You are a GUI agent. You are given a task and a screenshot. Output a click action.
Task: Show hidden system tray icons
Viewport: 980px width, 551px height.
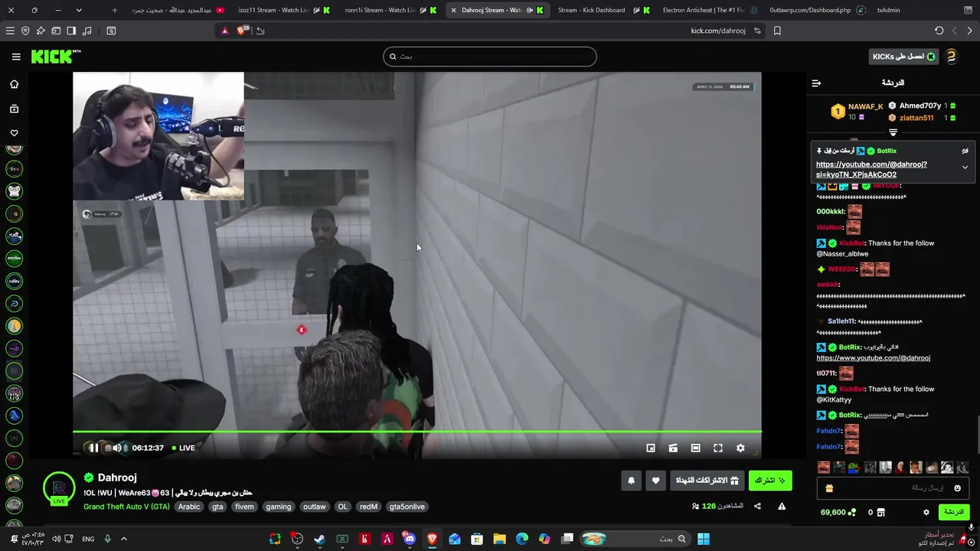(x=123, y=539)
